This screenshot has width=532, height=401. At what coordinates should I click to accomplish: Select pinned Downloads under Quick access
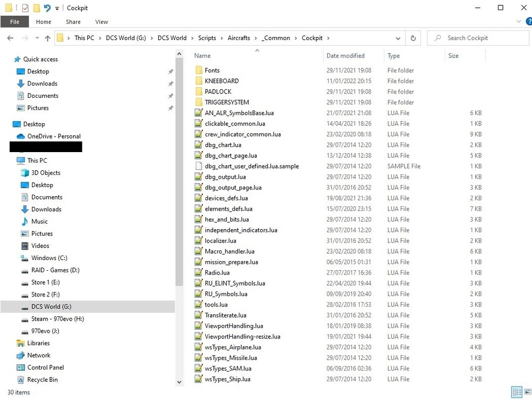pos(42,83)
